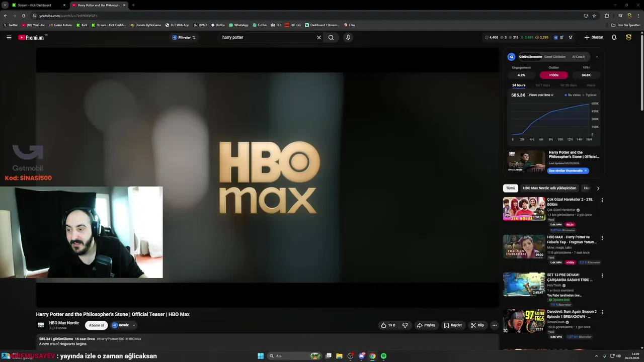Viewport: 644px width, 362px height.
Task: Open menu for Daredevil Born Again video
Action: point(602,312)
